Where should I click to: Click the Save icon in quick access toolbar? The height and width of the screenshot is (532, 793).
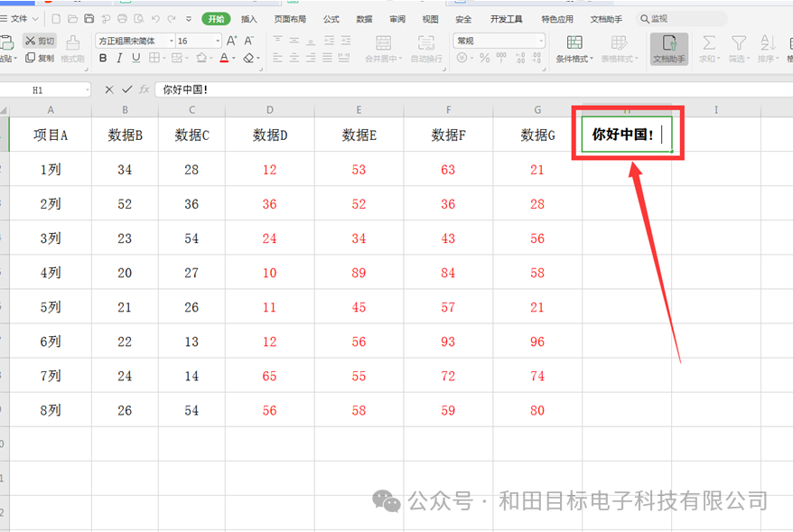tap(89, 19)
